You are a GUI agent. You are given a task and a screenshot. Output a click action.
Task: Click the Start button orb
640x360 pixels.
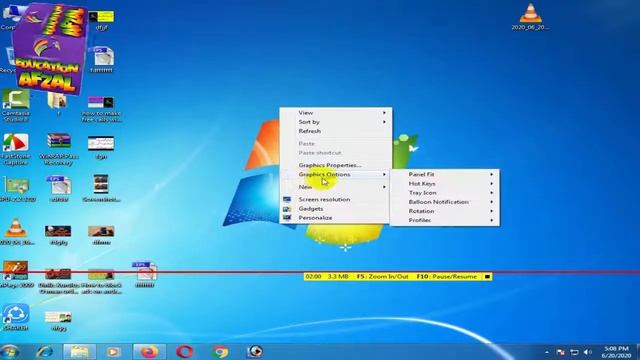tap(10, 352)
